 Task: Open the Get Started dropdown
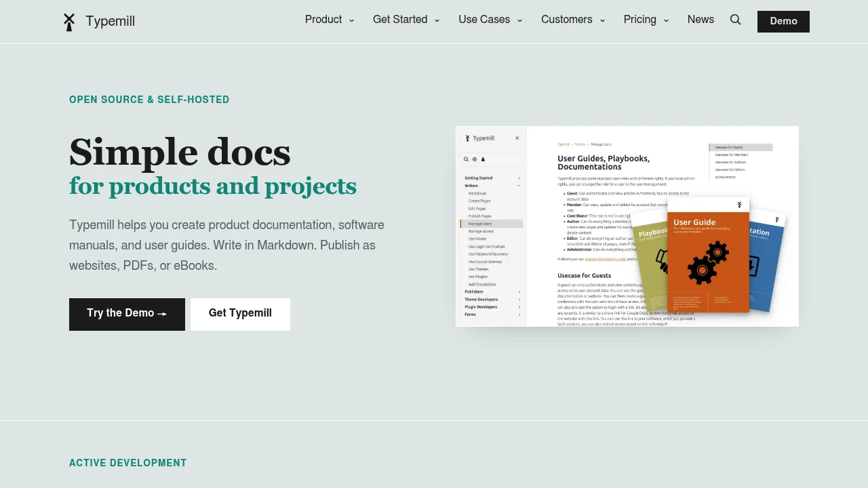406,20
